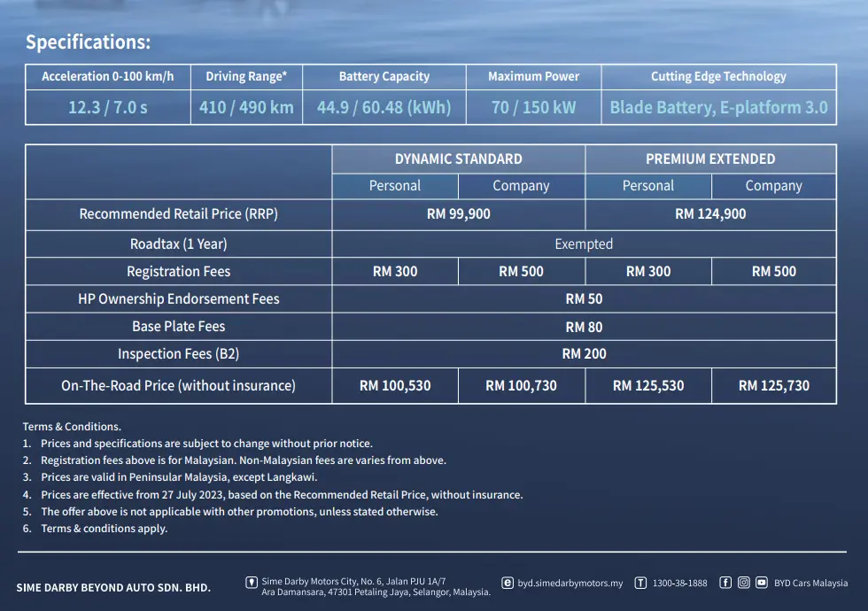Click the Specifications heading
This screenshot has height=611, width=868.
coord(88,43)
